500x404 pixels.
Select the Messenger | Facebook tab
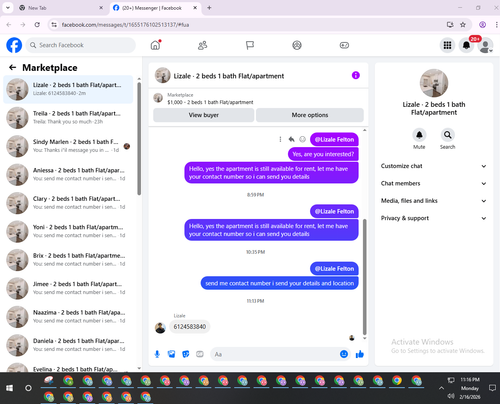[x=155, y=8]
